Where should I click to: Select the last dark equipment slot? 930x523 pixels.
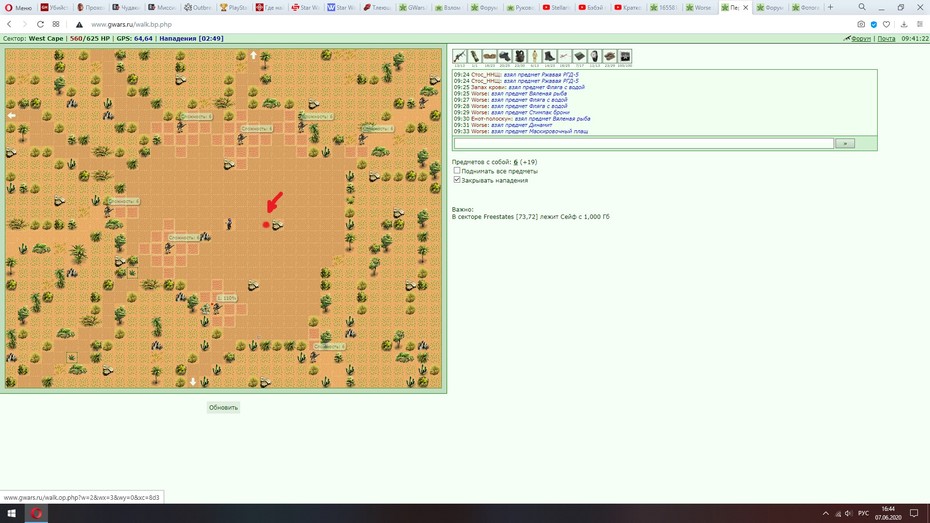tap(625, 56)
